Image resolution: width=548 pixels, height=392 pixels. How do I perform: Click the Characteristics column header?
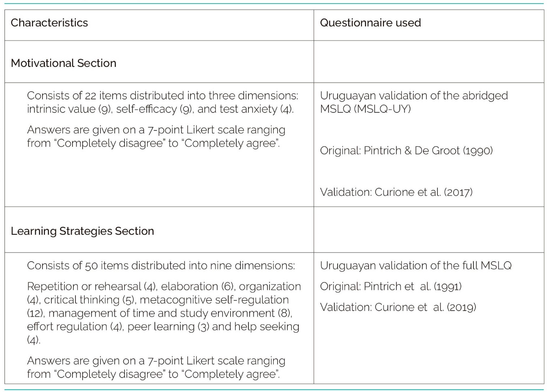tap(49, 23)
